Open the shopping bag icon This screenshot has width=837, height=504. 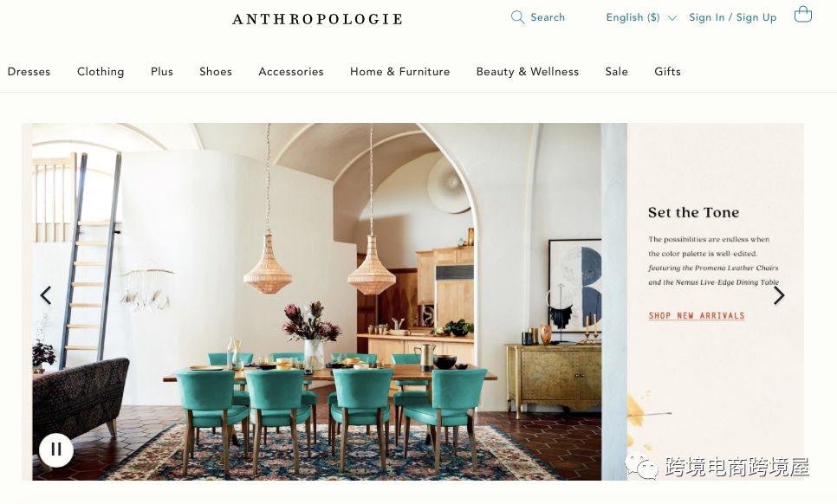[x=803, y=14]
